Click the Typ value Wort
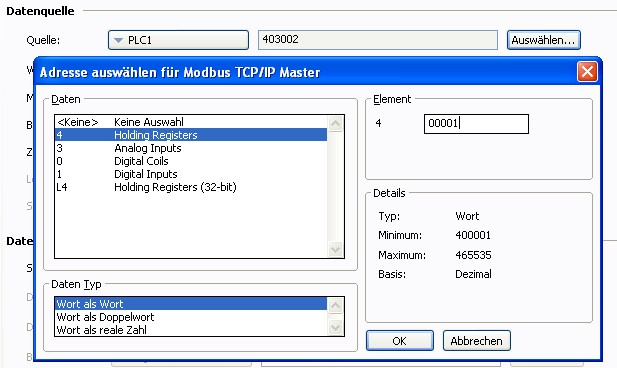617x368 pixels. point(467,216)
